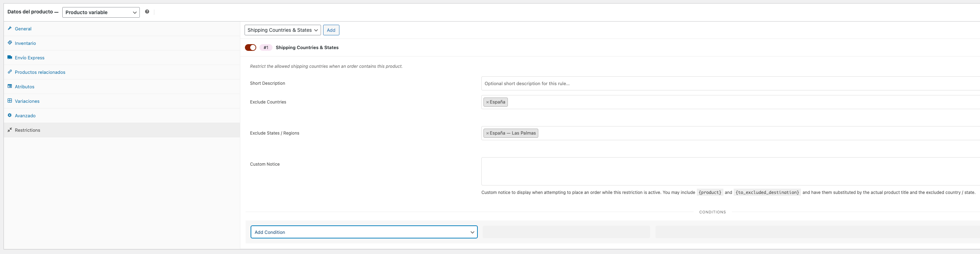Click the CONDITIONS section label
This screenshot has height=254, width=980.
click(712, 212)
